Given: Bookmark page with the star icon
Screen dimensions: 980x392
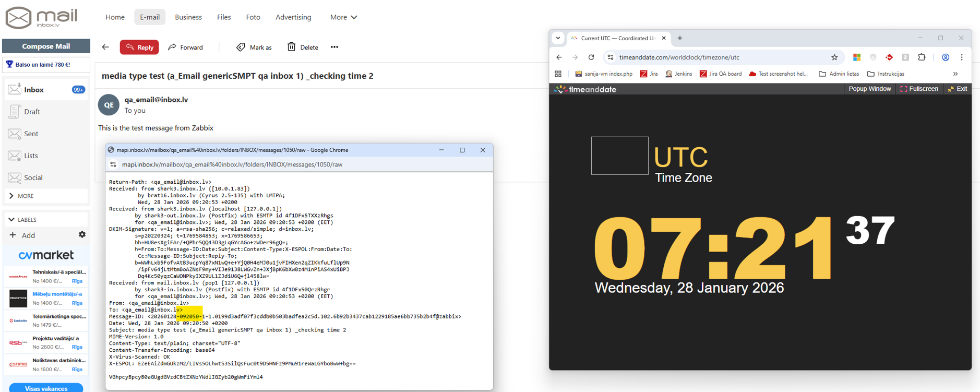Looking at the screenshot, I should pyautogui.click(x=834, y=57).
